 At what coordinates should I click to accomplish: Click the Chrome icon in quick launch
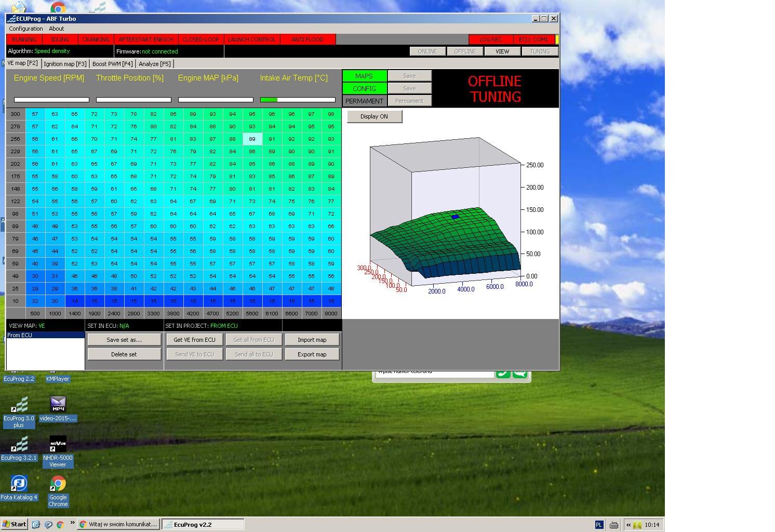pyautogui.click(x=60, y=525)
